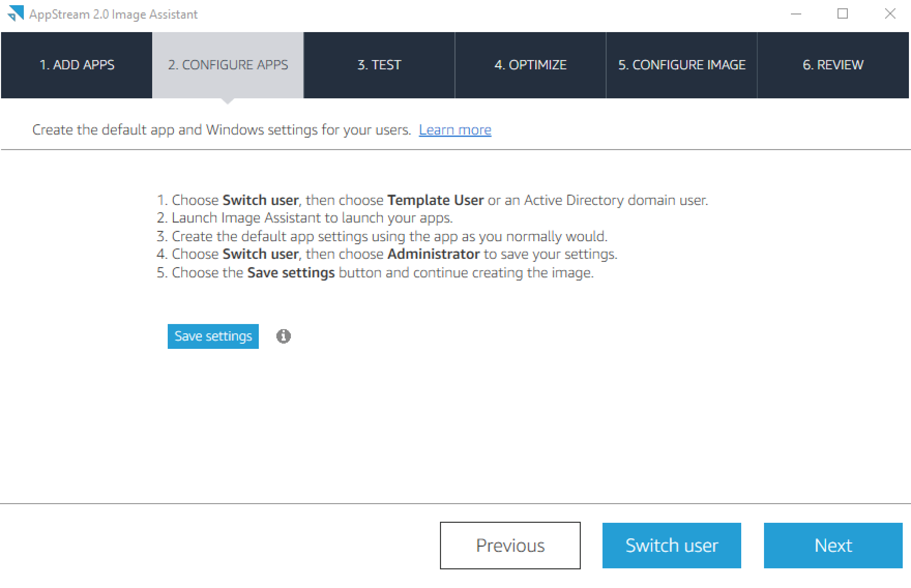The width and height of the screenshot is (911, 588).
Task: Click the info icon next to Save settings
Action: pos(284,336)
